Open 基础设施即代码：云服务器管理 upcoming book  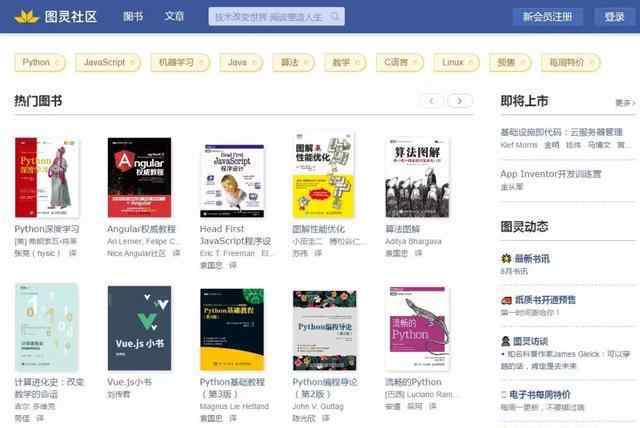coord(562,132)
